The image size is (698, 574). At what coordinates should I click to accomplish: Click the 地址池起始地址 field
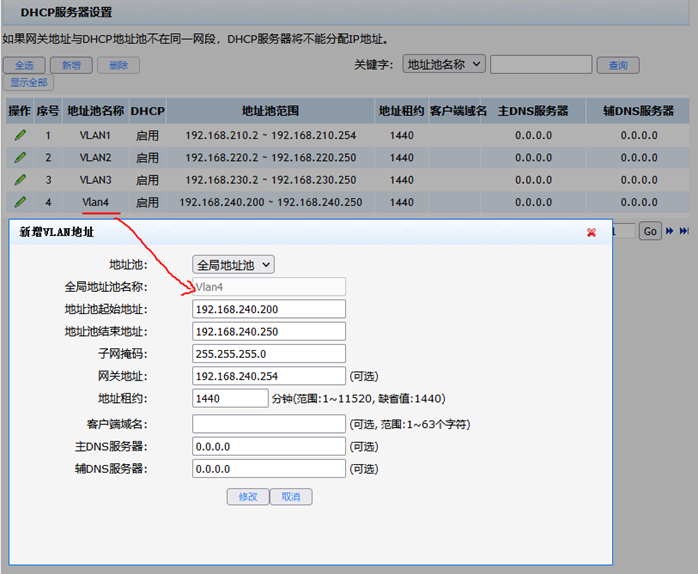point(269,309)
